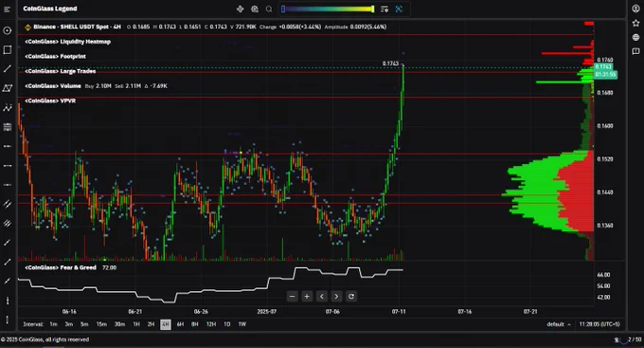Click the 07-11 date on time axis
Screen dimensions: 644x348
(399, 312)
